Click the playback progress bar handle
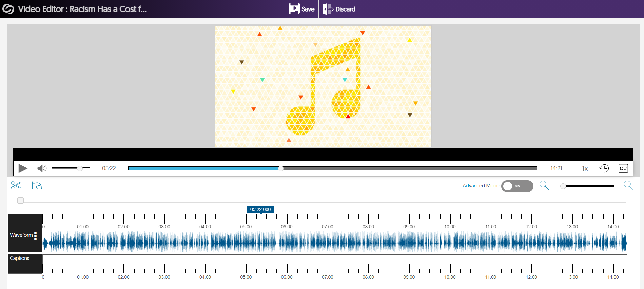 (281, 168)
